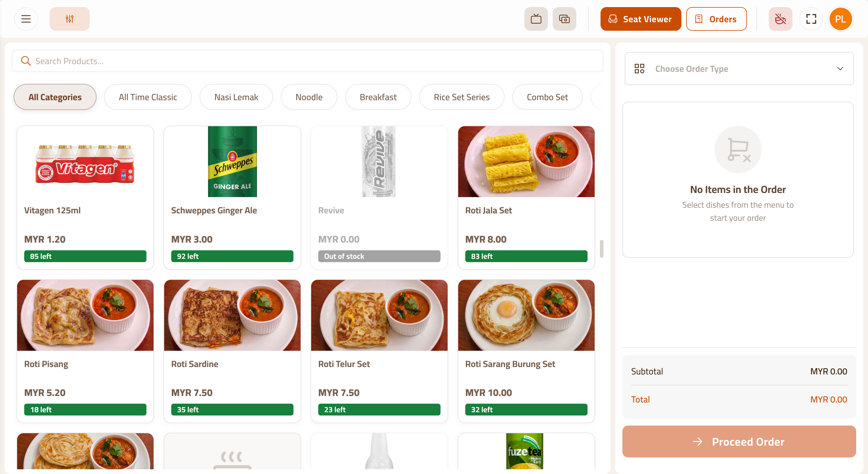Click the Out of stock bar
The width and height of the screenshot is (868, 474).
click(379, 256)
